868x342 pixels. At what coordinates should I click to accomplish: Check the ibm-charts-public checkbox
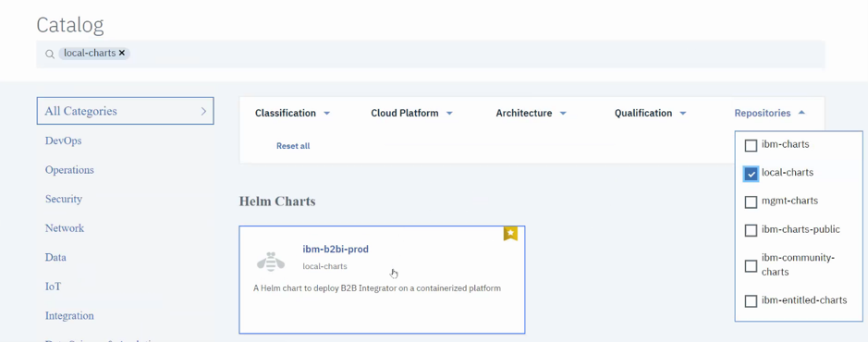coord(751,230)
